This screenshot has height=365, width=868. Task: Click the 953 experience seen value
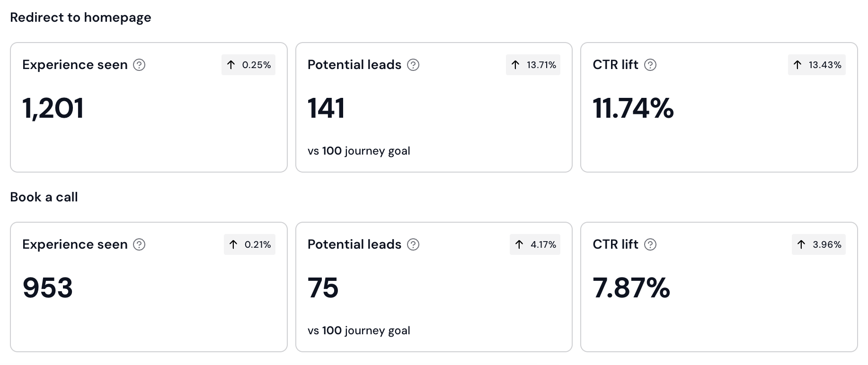(48, 287)
